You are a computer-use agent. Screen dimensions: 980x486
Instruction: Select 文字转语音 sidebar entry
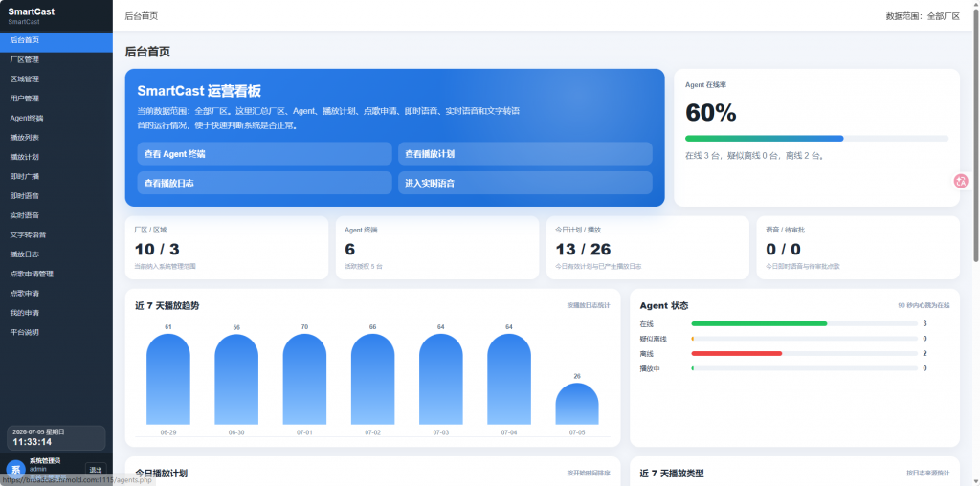(56, 235)
